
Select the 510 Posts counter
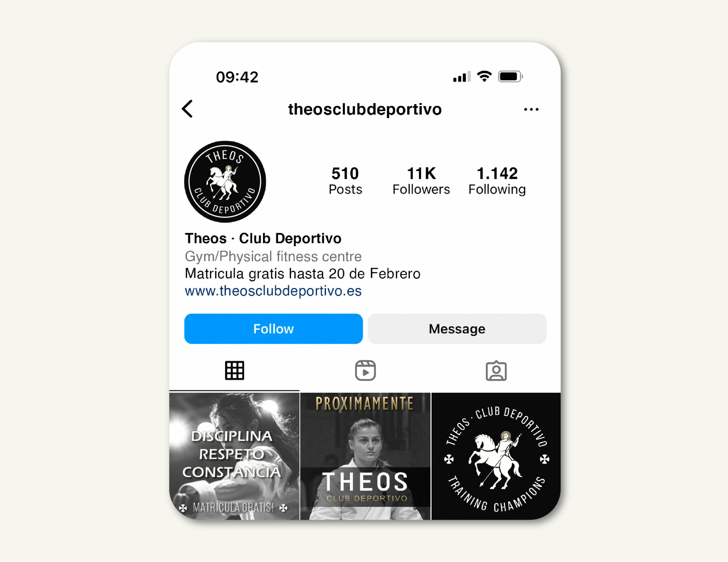click(x=345, y=181)
